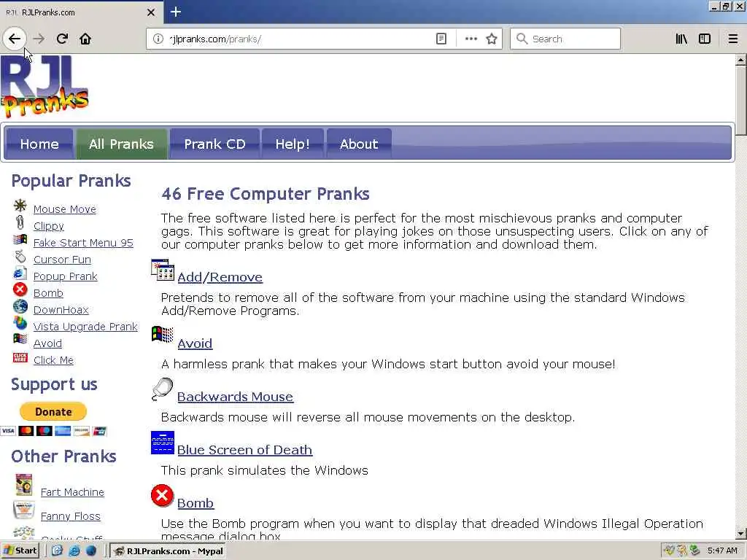This screenshot has height=560, width=747.
Task: Click the vertical scrollbar down arrow
Action: click(x=740, y=534)
